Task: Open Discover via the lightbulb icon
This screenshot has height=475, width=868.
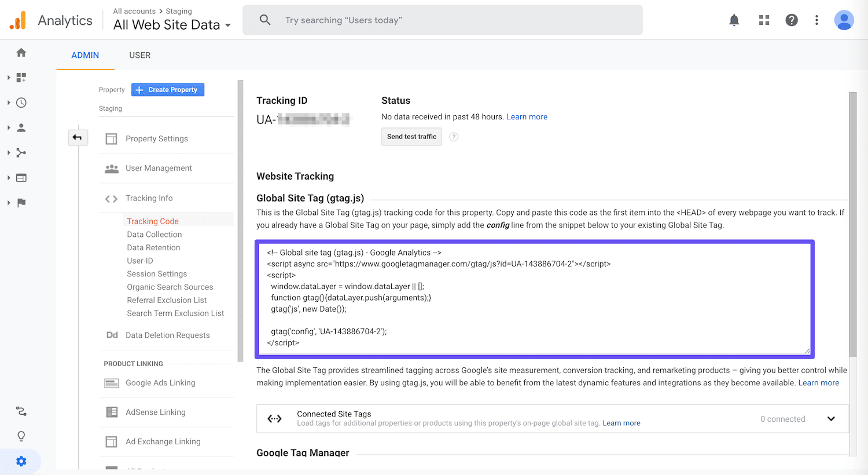Action: tap(21, 436)
